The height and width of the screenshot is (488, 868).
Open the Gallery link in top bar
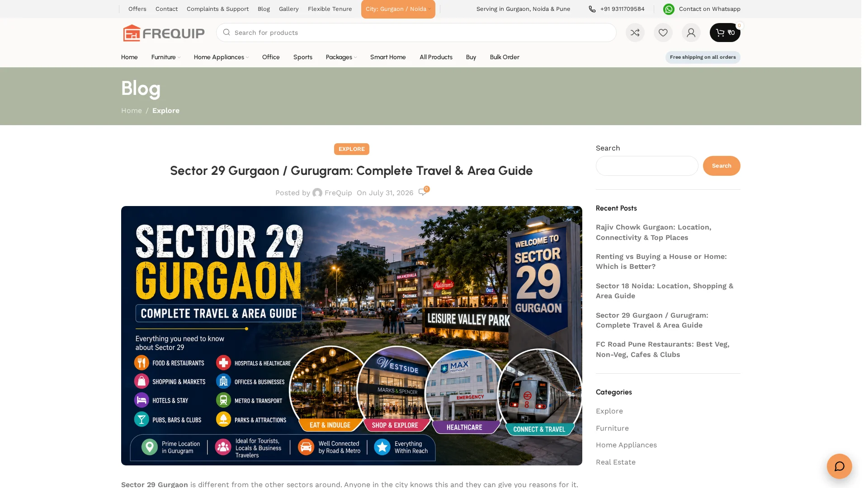(x=288, y=9)
